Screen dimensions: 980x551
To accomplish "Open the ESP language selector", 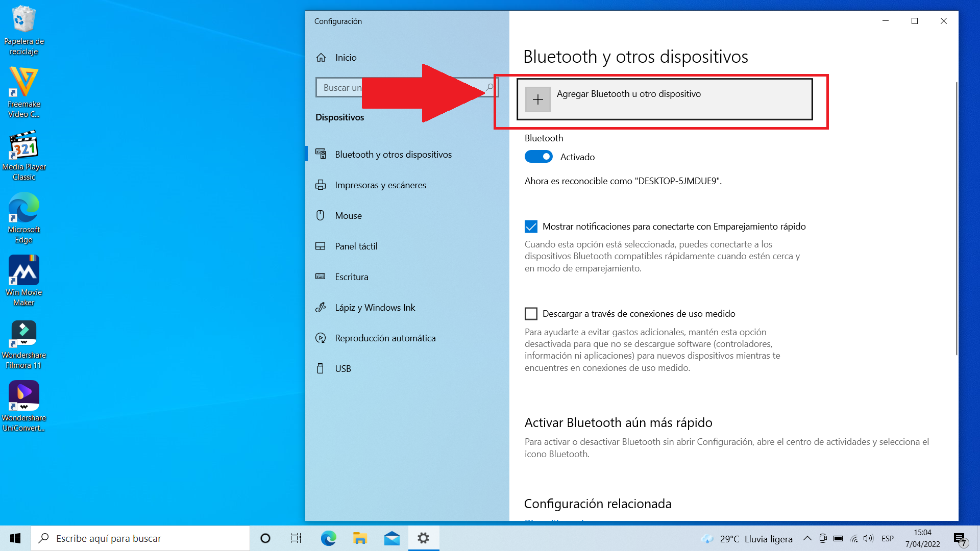I will (887, 538).
